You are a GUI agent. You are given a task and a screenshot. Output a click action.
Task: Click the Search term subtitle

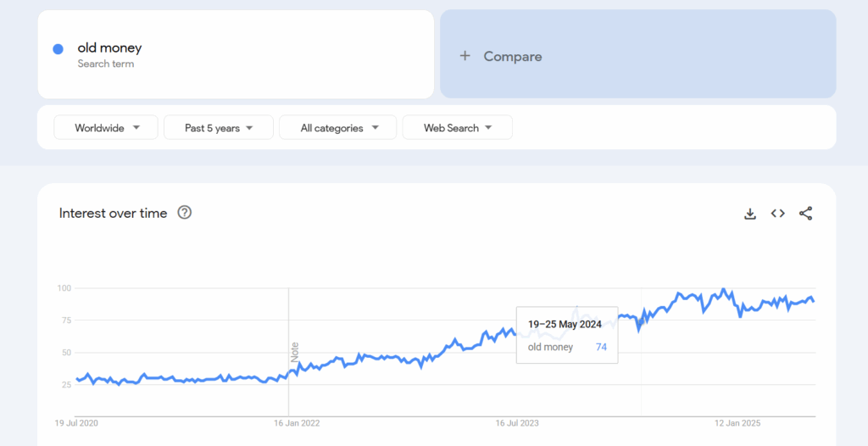point(106,64)
